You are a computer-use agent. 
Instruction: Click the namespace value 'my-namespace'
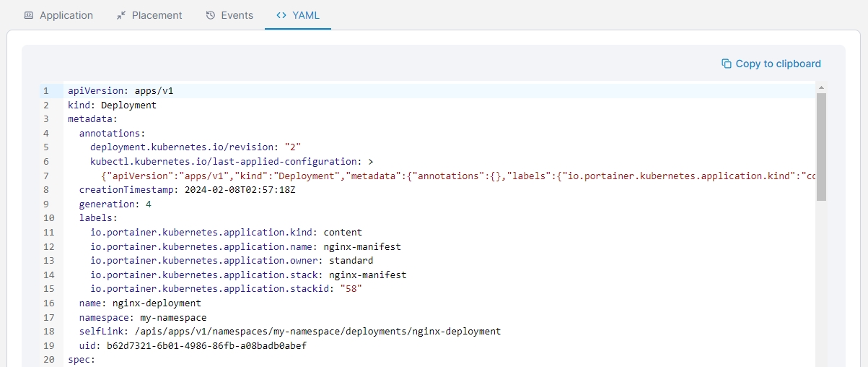(x=173, y=317)
